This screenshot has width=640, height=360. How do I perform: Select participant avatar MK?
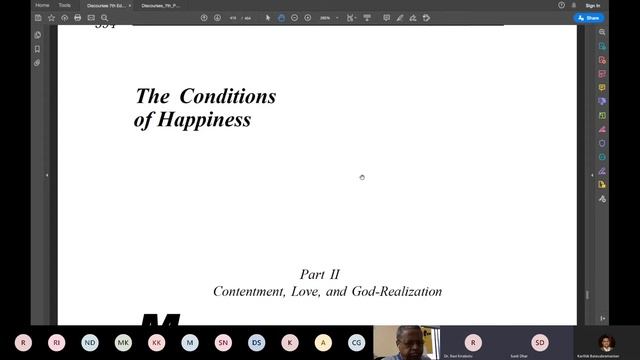coord(123,343)
